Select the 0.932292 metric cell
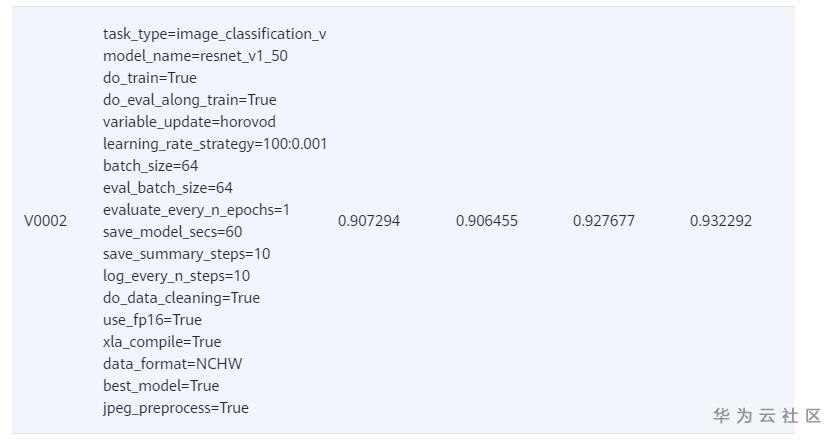 [721, 221]
